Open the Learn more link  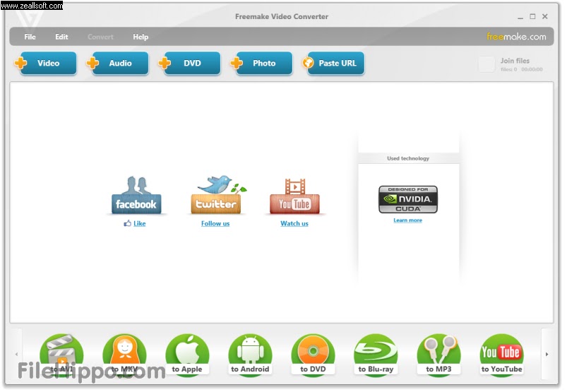point(408,220)
